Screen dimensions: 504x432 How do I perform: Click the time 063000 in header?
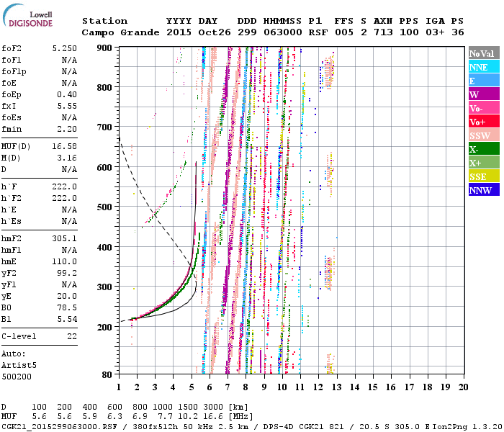pyautogui.click(x=283, y=32)
